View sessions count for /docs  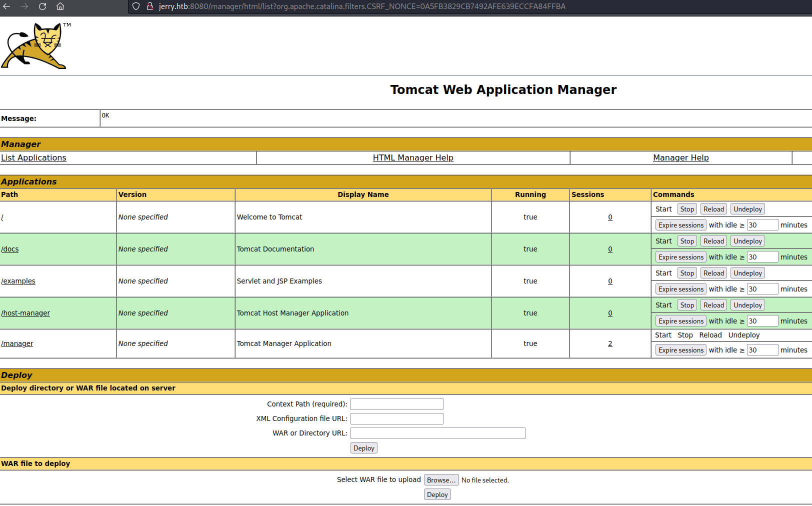[610, 249]
